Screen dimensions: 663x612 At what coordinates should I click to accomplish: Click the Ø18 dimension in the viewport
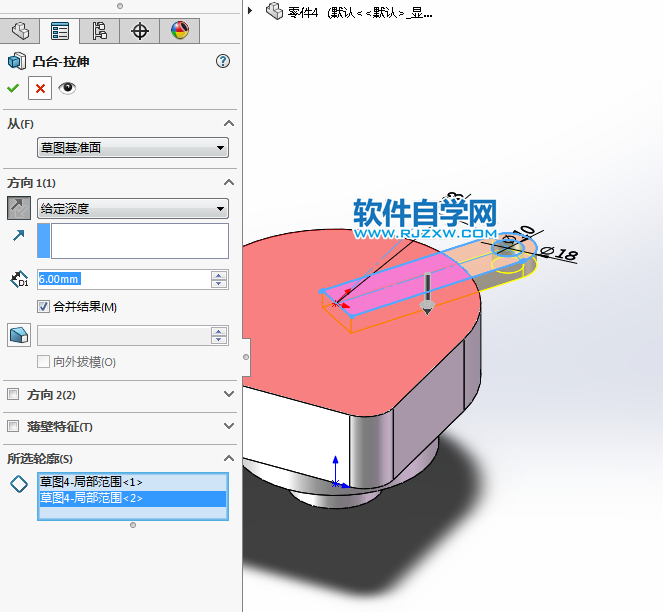click(559, 253)
